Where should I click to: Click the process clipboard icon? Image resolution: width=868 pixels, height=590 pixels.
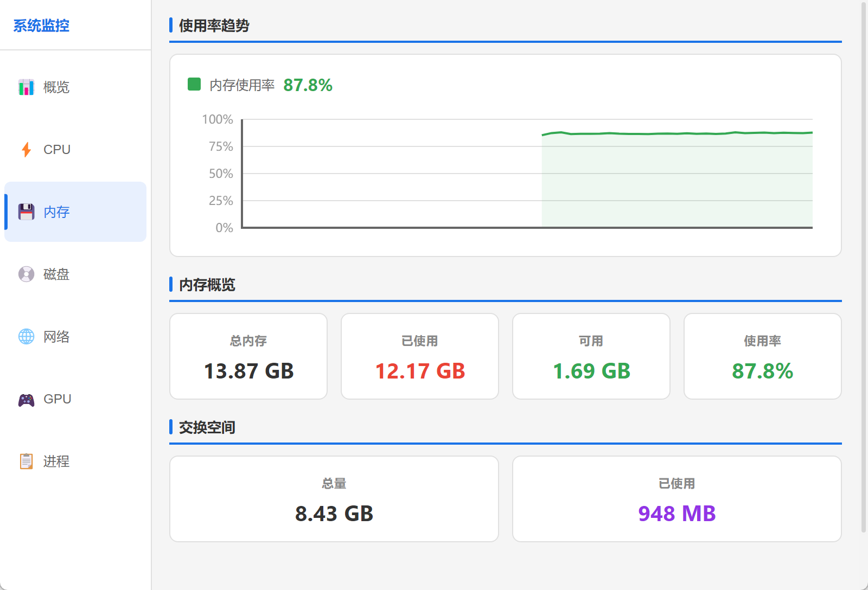26,461
